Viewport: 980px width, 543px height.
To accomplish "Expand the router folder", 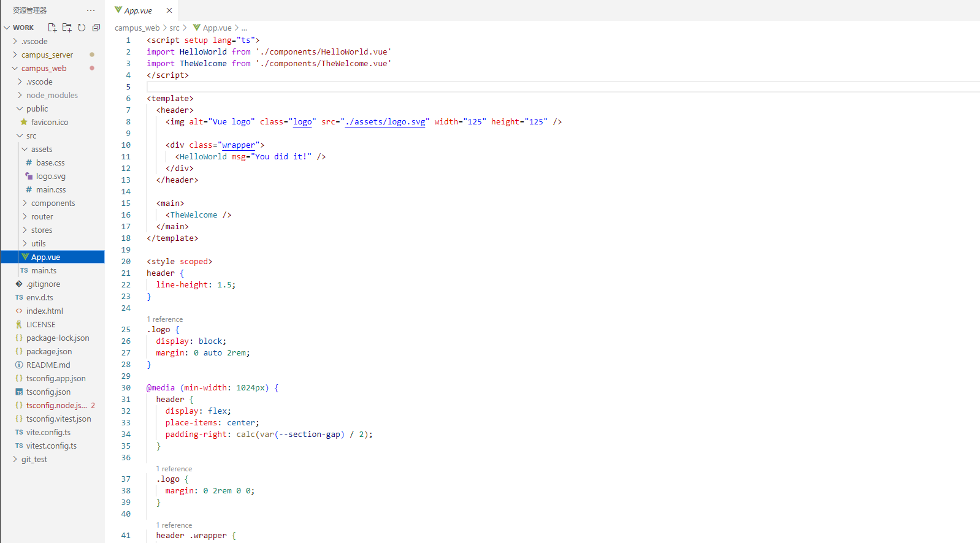I will tap(42, 217).
